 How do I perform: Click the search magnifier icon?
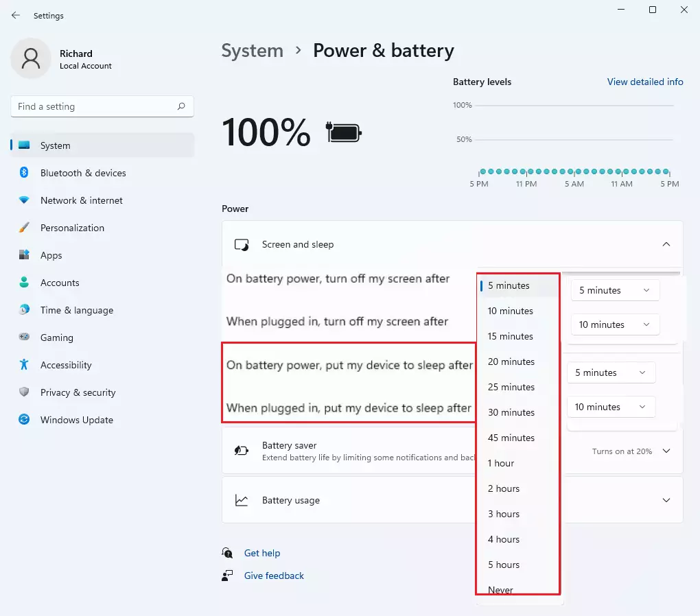pos(180,106)
